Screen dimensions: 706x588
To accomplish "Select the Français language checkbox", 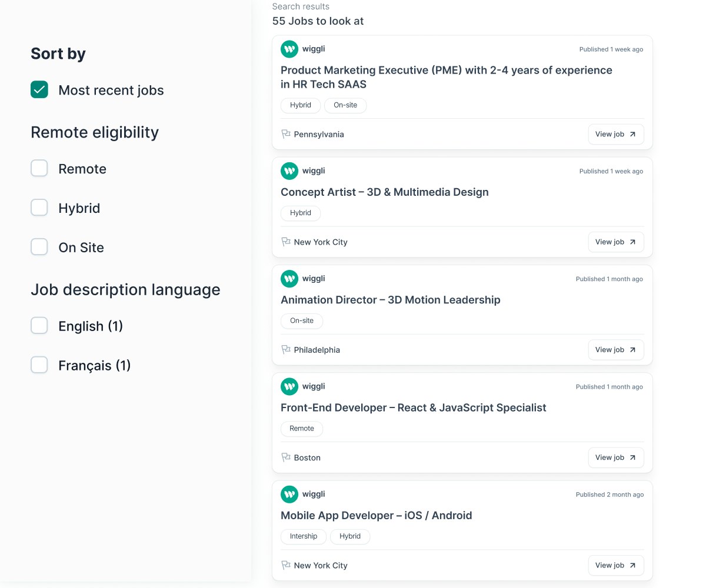I will (39, 365).
